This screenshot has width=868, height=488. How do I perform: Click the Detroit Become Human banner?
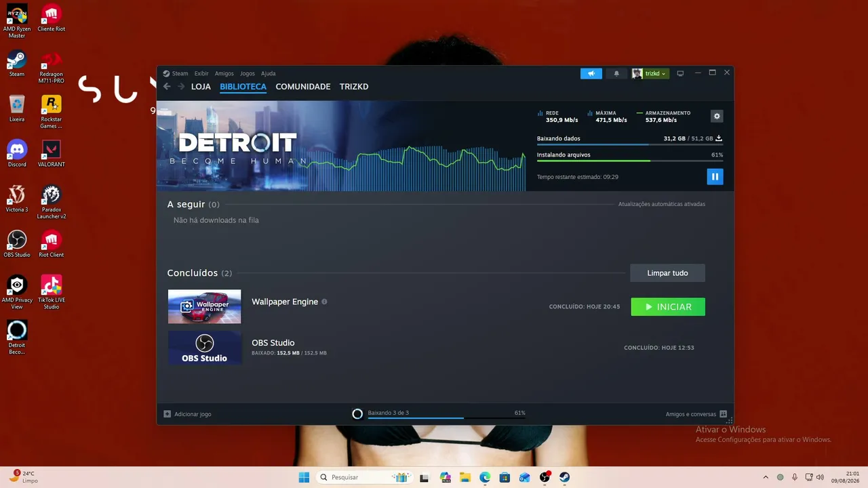[341, 146]
